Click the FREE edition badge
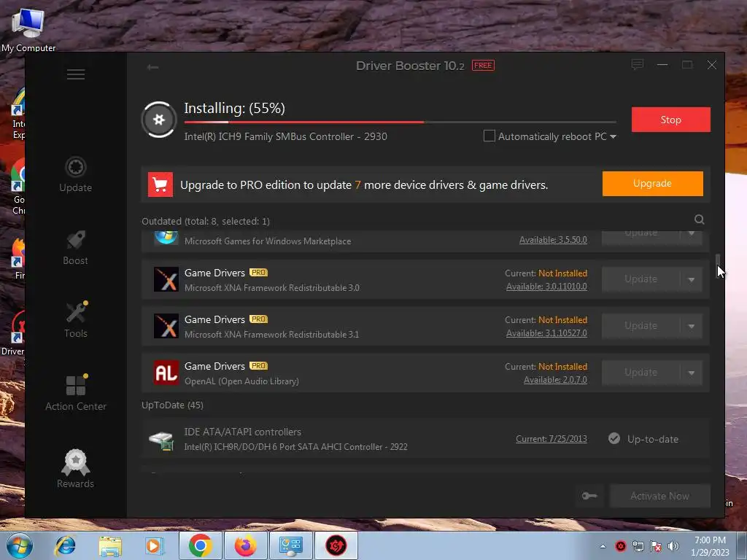The image size is (747, 560). coord(483,65)
